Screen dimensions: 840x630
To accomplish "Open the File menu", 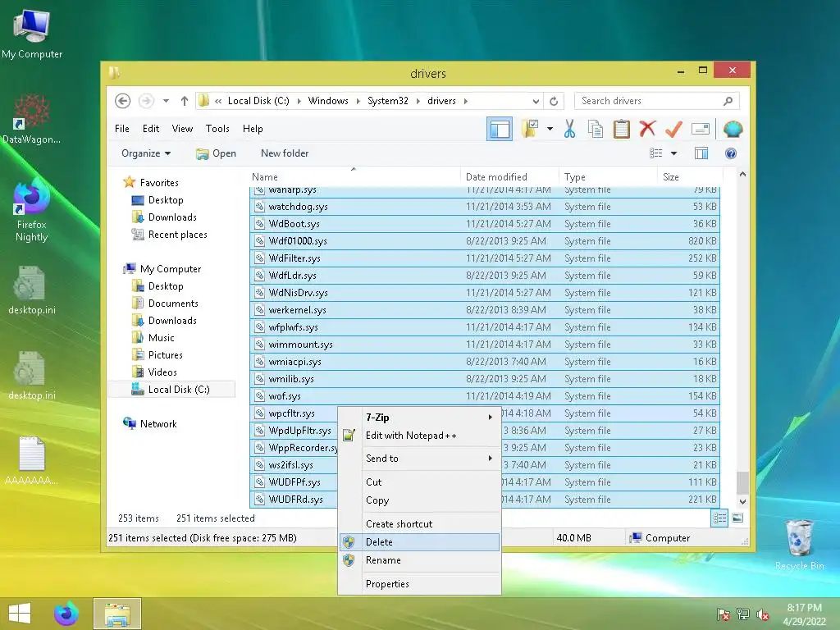I will coord(122,129).
